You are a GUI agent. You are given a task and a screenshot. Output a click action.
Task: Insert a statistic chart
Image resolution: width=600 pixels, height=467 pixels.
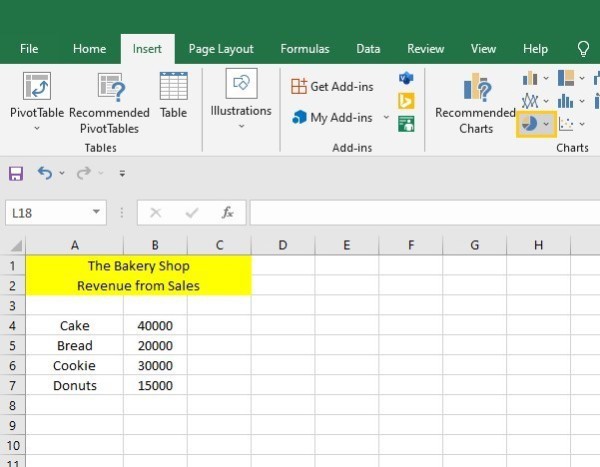click(566, 101)
